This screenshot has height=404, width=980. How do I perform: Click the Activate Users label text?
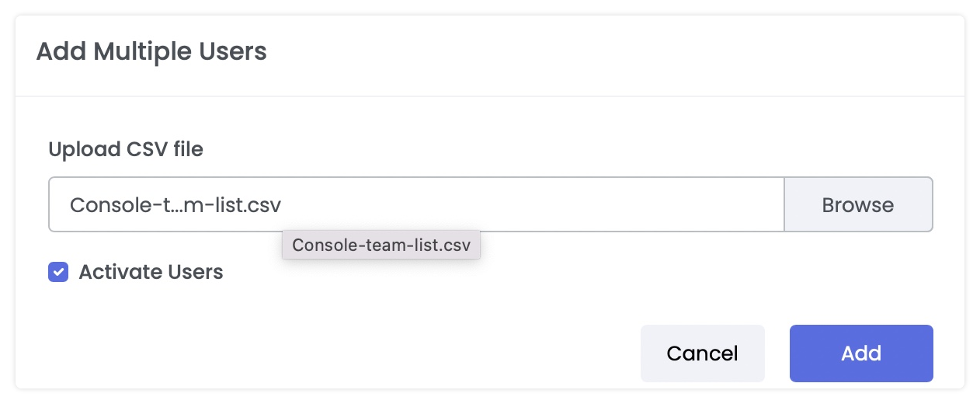151,272
